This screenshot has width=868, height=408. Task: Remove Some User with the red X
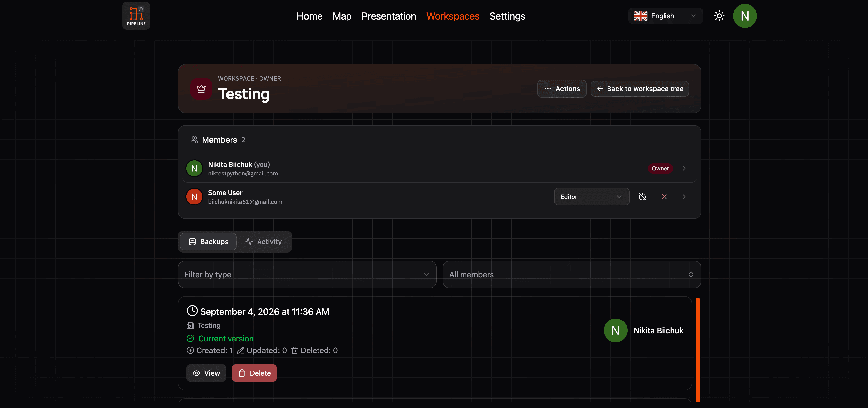click(664, 196)
